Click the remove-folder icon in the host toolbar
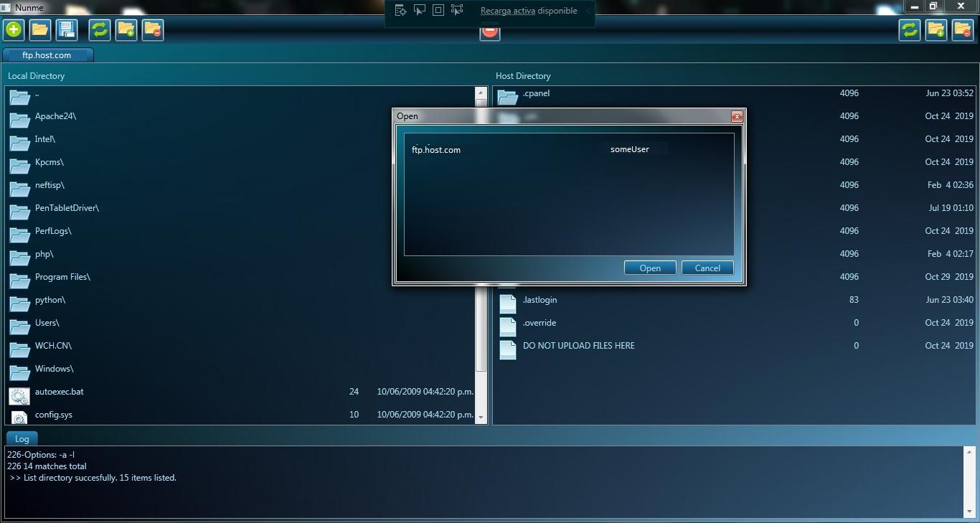The height and width of the screenshot is (523, 980). click(x=963, y=29)
